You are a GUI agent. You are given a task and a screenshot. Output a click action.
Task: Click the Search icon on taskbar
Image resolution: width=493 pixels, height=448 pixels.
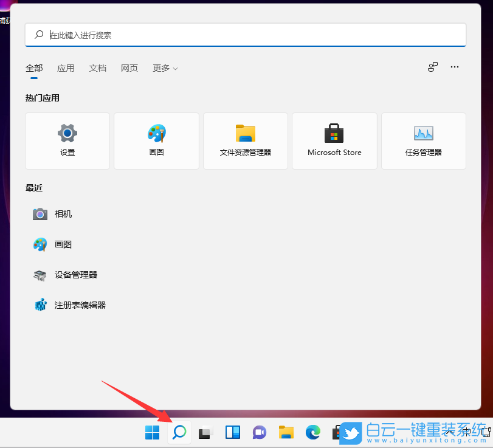click(179, 432)
